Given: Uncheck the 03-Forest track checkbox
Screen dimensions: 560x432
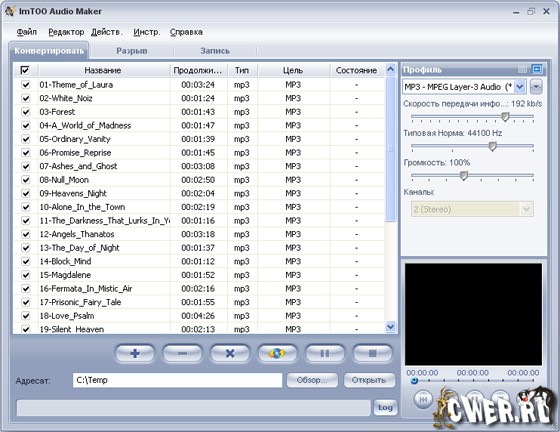Looking at the screenshot, I should (26, 112).
